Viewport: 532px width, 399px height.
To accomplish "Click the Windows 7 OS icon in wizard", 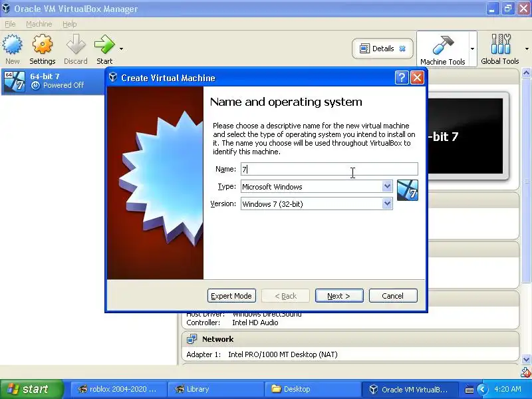I will 408,190.
